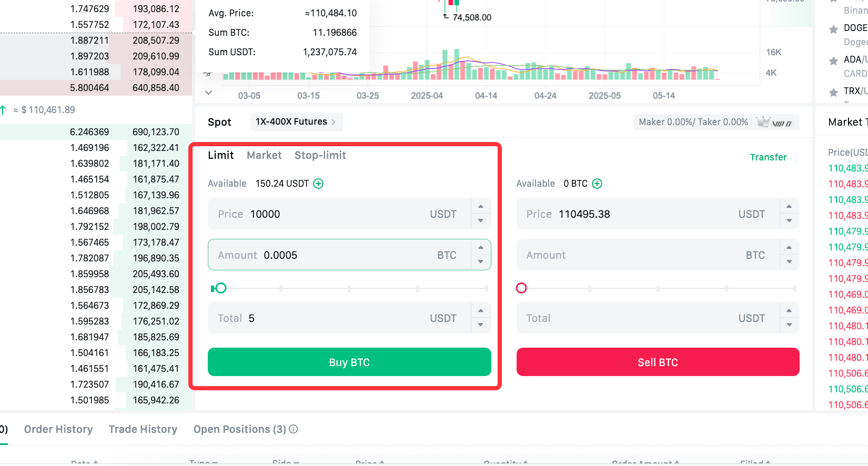This screenshot has width=868, height=466.
Task: Click the add BTC plus icon
Action: 597,184
